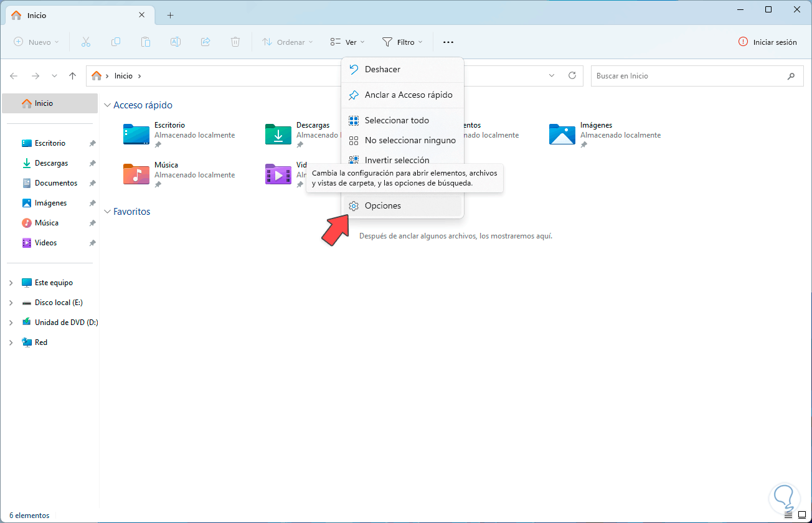Open the Filtro dropdown
The width and height of the screenshot is (812, 523).
click(x=402, y=42)
